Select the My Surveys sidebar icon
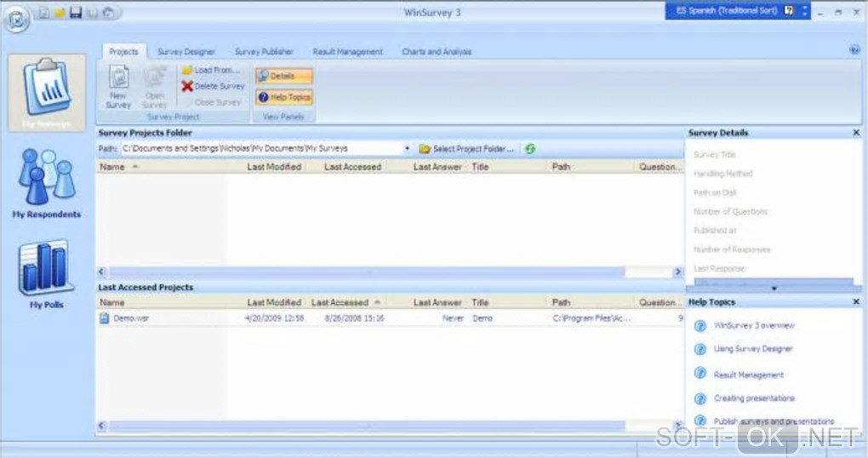 47,93
